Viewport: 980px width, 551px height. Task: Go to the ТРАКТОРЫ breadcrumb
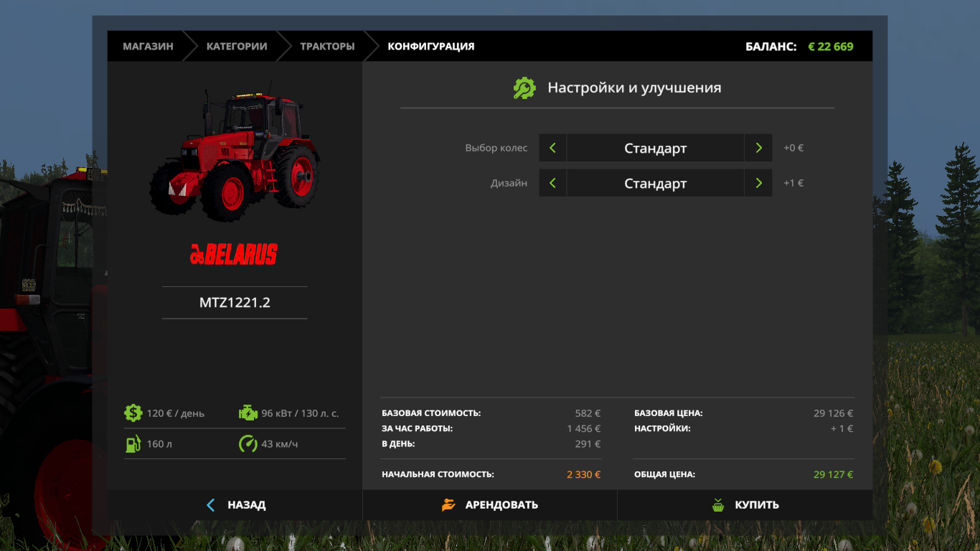(327, 46)
